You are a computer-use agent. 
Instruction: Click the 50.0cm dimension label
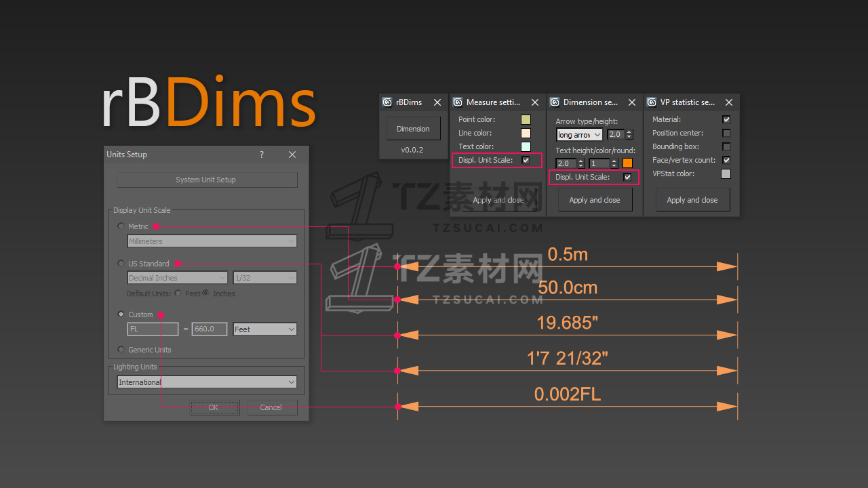coord(568,287)
